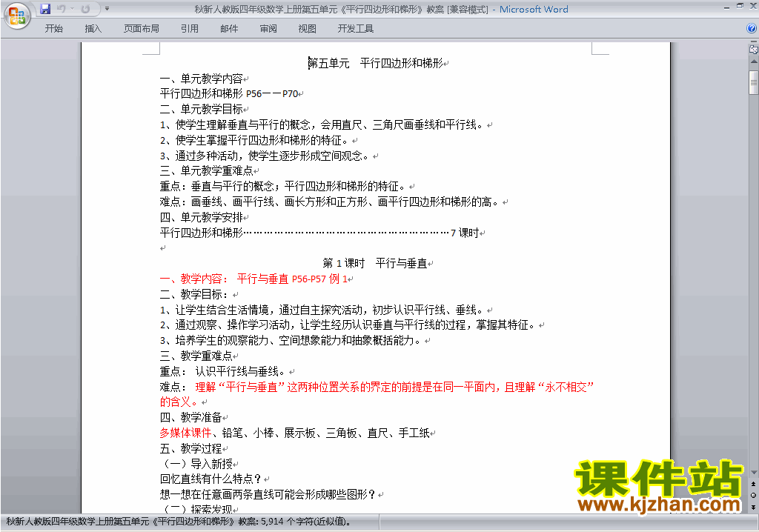
Task: Click the Undo arrow icon
Action: click(x=61, y=9)
